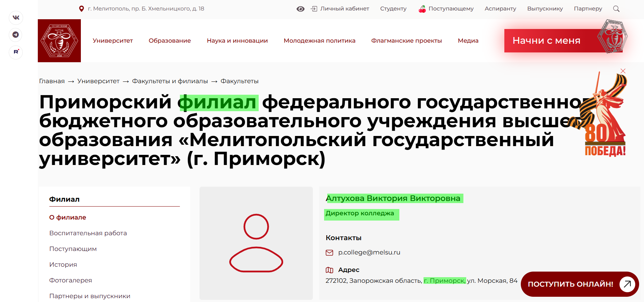Click the cherry icon beside Поступающему
Viewport: 644px width, 302px height.
coord(422,9)
